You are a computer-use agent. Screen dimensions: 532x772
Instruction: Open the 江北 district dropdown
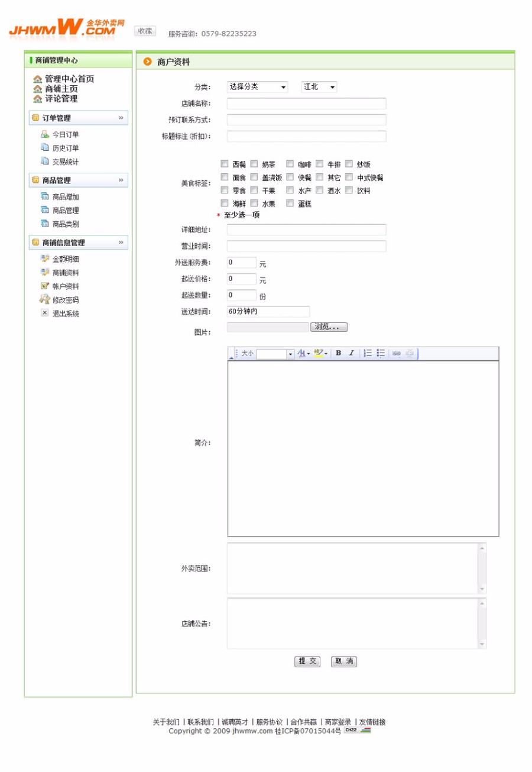pyautogui.click(x=318, y=87)
